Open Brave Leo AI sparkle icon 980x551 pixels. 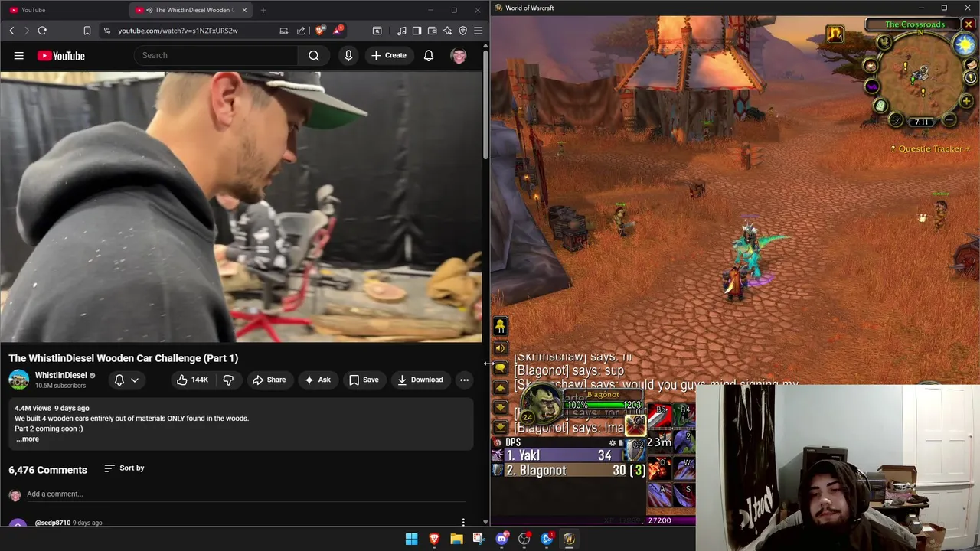click(447, 31)
